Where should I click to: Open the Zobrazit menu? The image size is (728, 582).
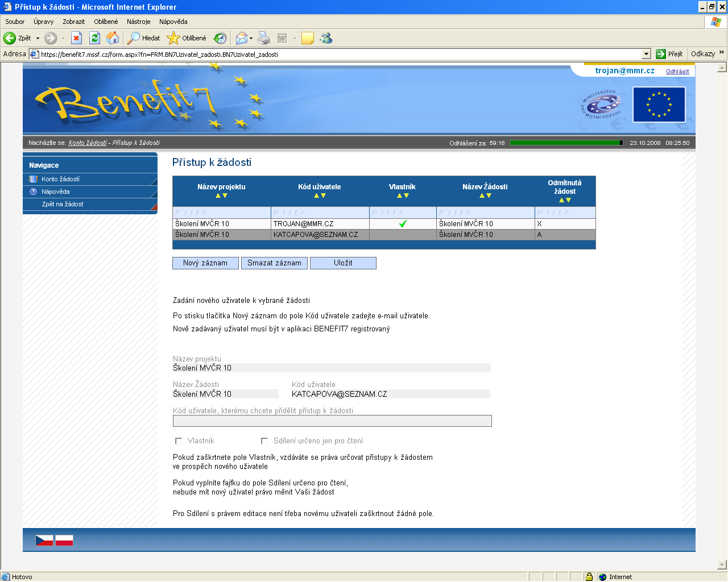coord(74,22)
